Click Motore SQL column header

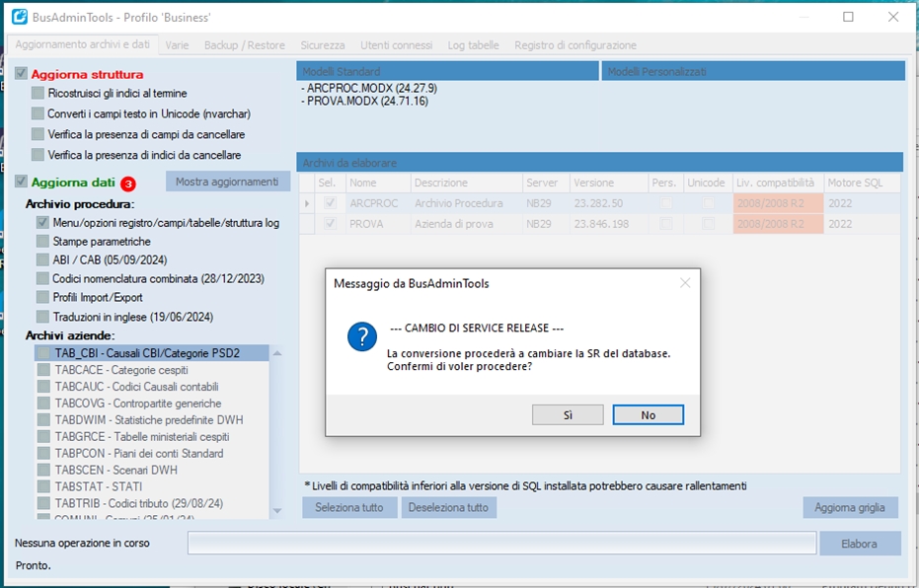(862, 183)
